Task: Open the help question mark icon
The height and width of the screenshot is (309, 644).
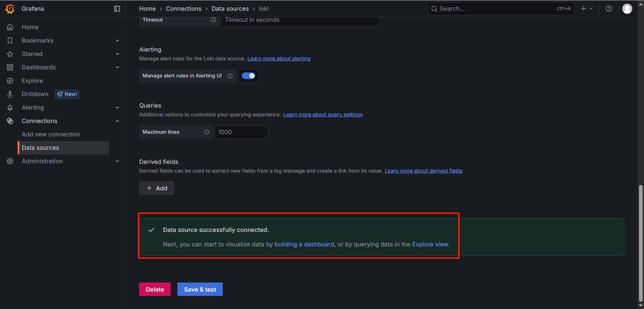Action: (609, 9)
